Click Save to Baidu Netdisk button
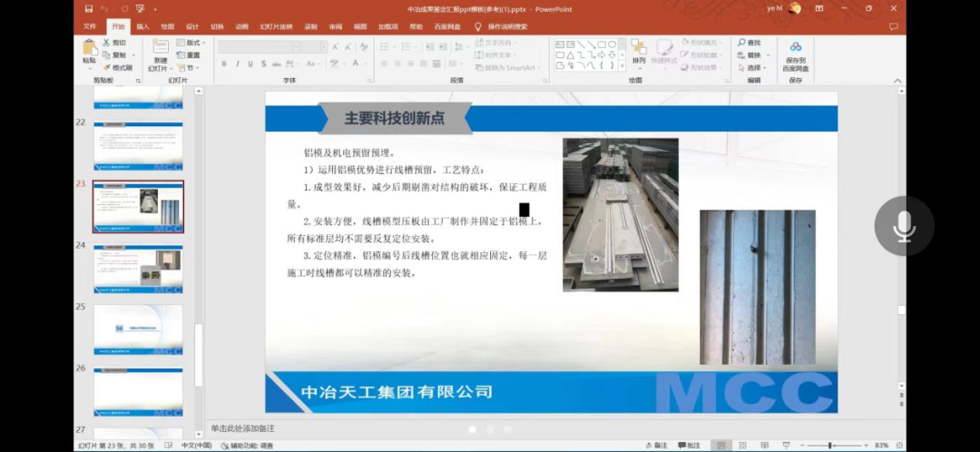Viewport: 980px width, 452px height. pyautogui.click(x=796, y=55)
